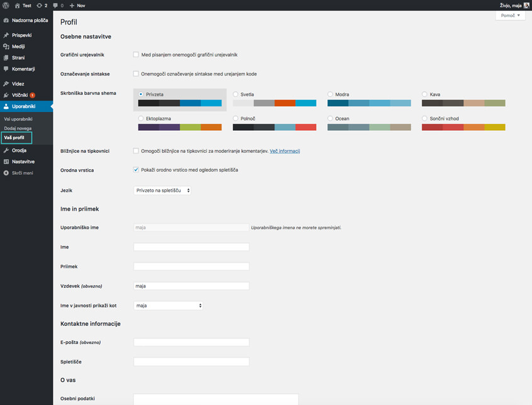Click the Mediji media icon
The image size is (532, 405).
pyautogui.click(x=6, y=47)
